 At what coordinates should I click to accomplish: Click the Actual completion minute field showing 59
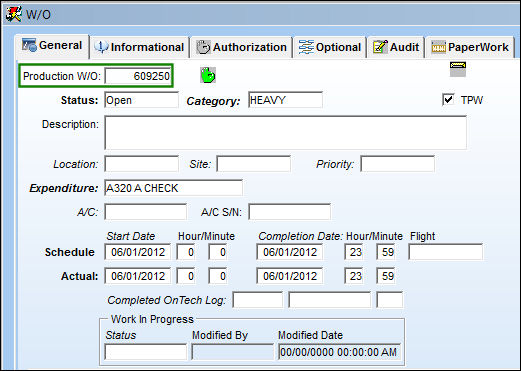tap(386, 276)
